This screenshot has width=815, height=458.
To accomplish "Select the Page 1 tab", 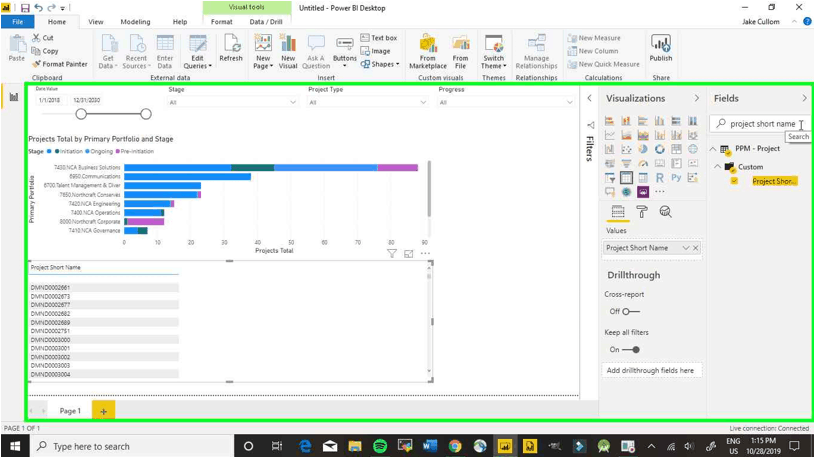I will point(70,411).
